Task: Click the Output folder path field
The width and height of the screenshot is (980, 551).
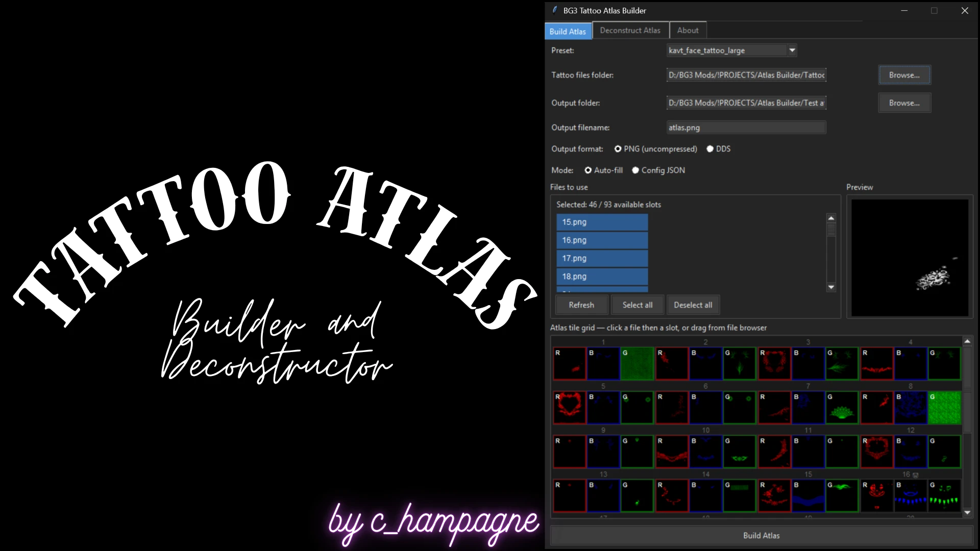Action: click(x=746, y=103)
